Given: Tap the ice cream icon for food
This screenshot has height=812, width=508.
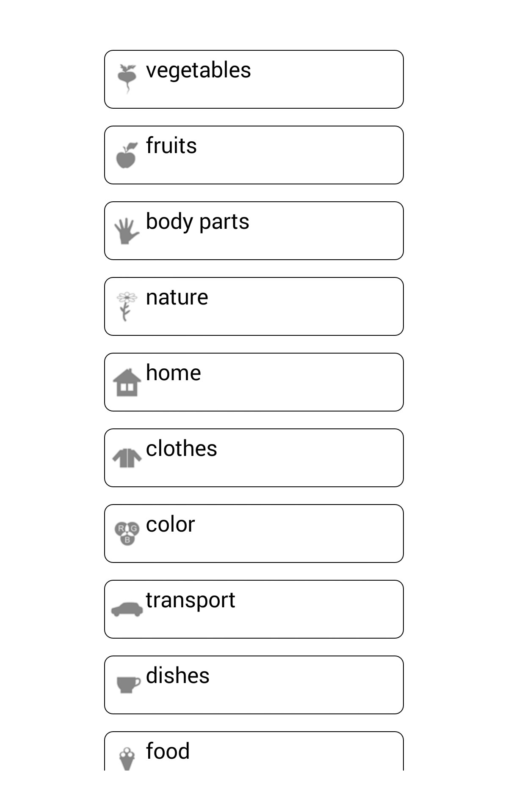Looking at the screenshot, I should tap(127, 758).
